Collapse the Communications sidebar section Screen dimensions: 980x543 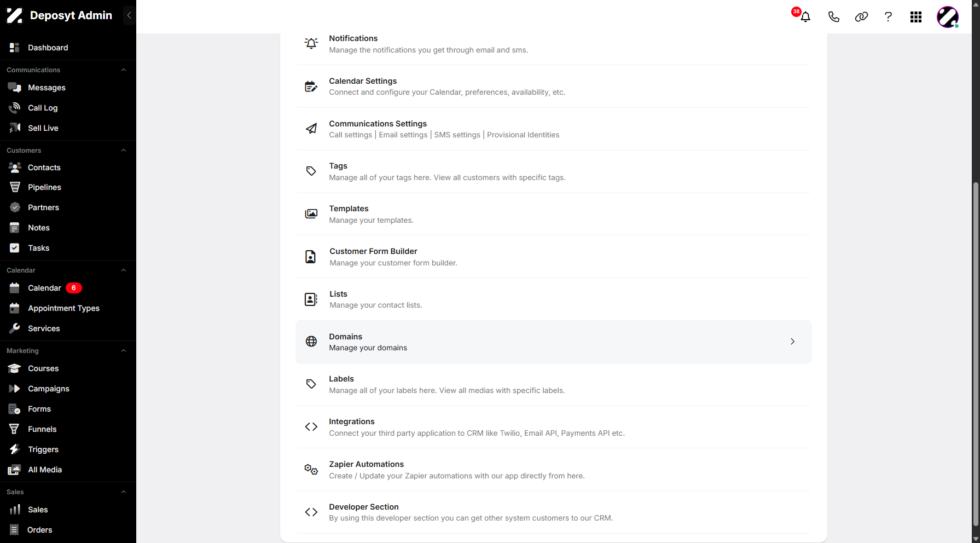coord(124,70)
